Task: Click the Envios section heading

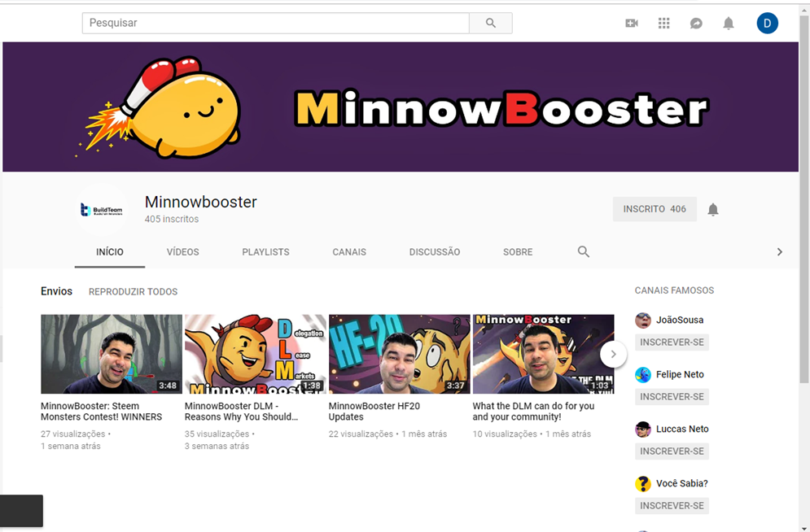Action: [x=56, y=291]
